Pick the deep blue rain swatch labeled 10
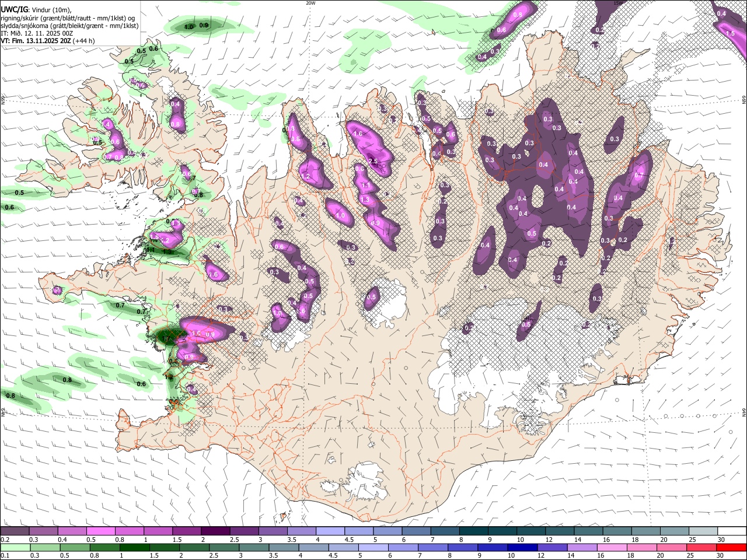Image resolution: width=747 pixels, height=560 pixels. point(521,547)
